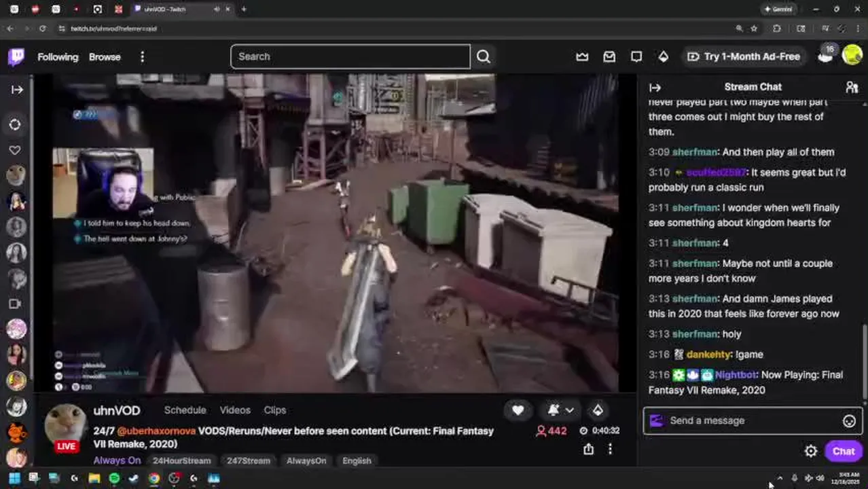Click the uhnVOD cat avatar

(x=66, y=424)
